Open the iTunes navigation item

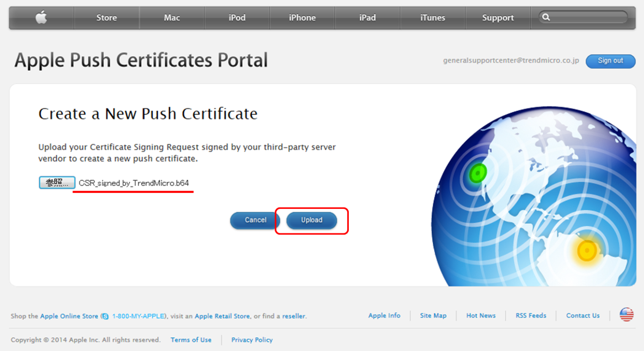(433, 18)
